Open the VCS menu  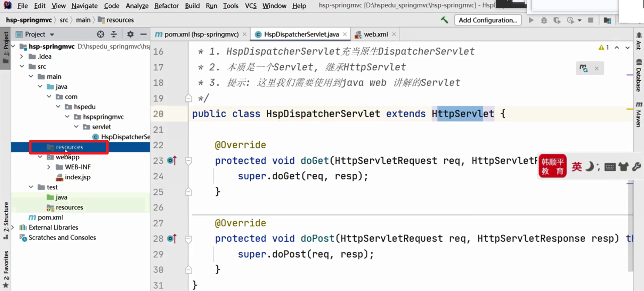pyautogui.click(x=251, y=6)
